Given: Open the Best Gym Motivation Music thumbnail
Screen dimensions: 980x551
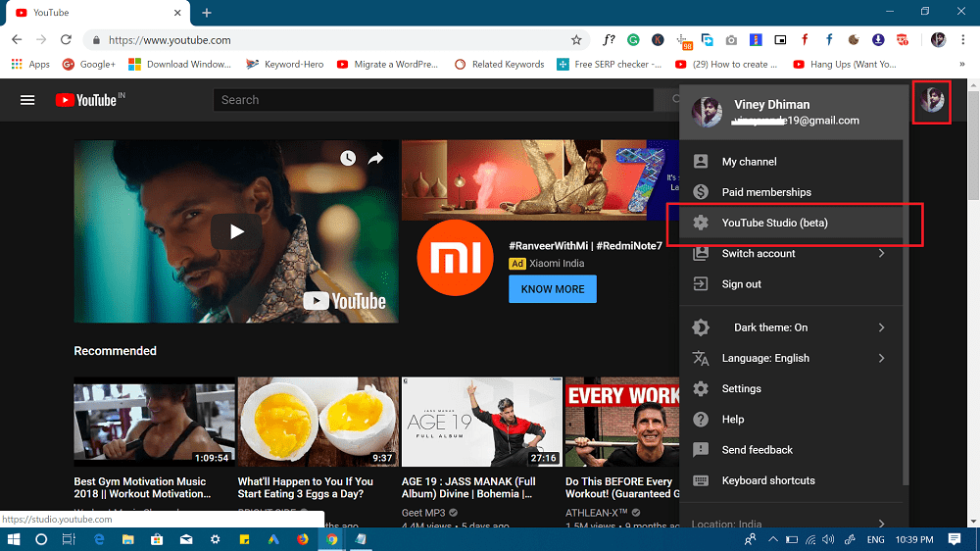Looking at the screenshot, I should point(155,422).
